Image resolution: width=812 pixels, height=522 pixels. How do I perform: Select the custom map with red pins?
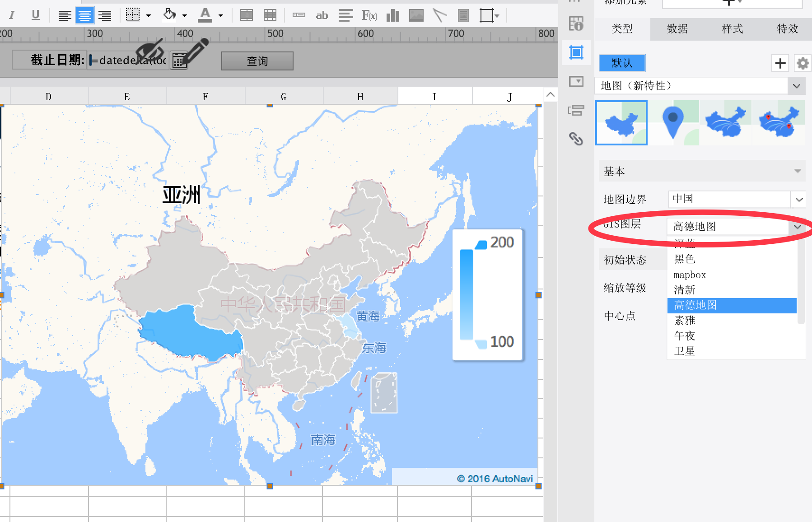(x=779, y=123)
